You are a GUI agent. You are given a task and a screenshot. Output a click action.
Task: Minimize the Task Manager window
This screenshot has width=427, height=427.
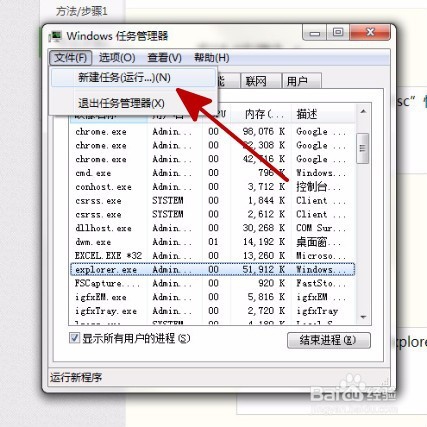point(315,33)
